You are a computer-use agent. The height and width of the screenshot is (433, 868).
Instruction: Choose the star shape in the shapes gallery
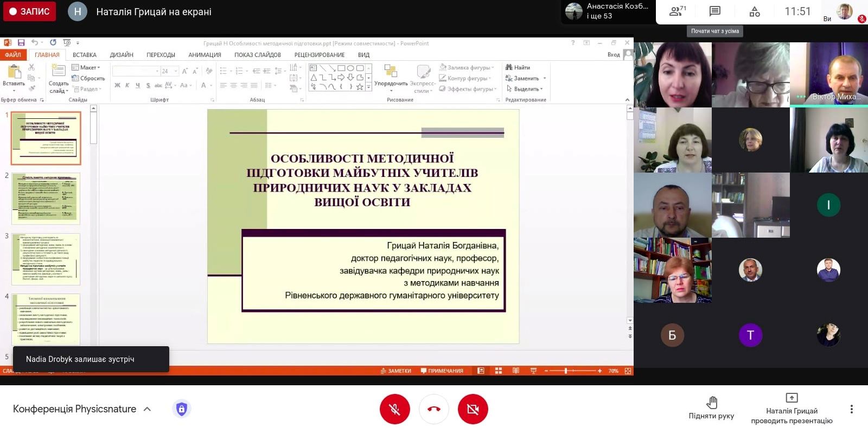point(360,87)
